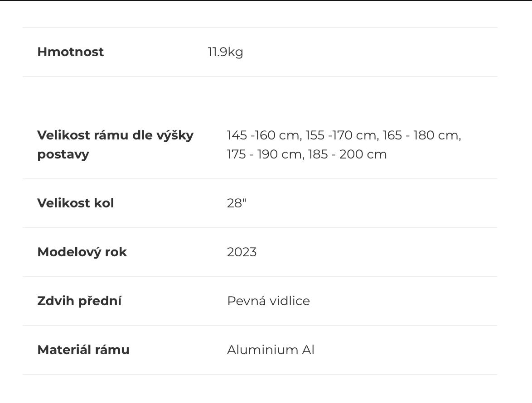The width and height of the screenshot is (532, 403).
Task: Select the 145 -160 cm size range
Action: pyautogui.click(x=263, y=135)
